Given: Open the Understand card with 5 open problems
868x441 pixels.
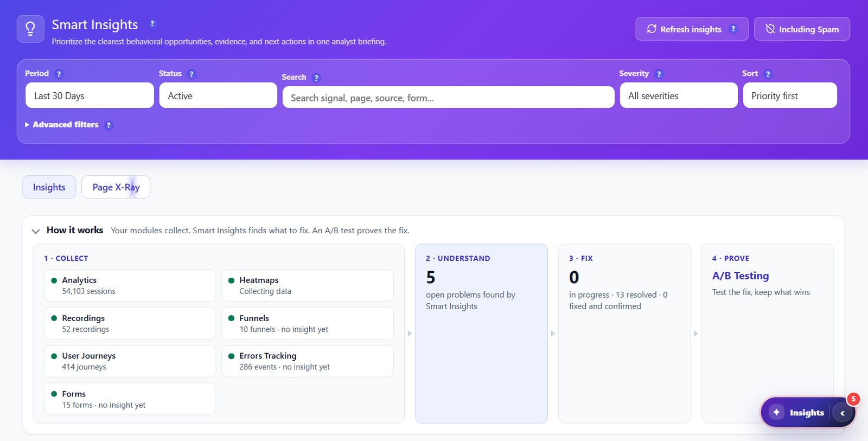Looking at the screenshot, I should [481, 334].
